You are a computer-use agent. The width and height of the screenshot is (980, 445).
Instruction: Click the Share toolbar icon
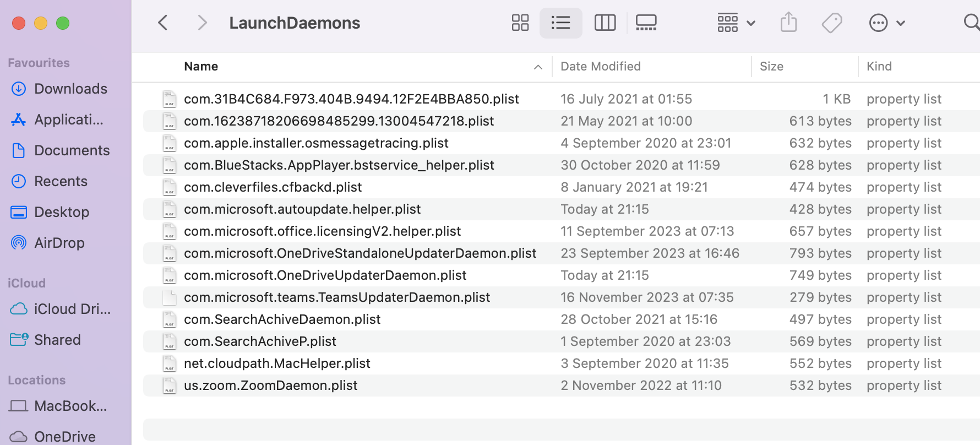click(x=788, y=23)
